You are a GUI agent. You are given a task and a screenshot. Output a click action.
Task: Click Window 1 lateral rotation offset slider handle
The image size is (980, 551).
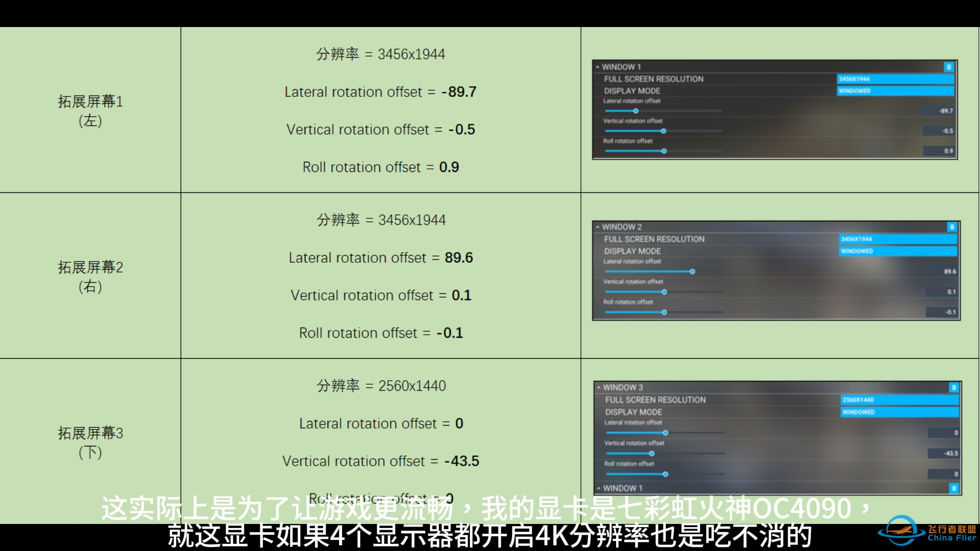(x=635, y=111)
